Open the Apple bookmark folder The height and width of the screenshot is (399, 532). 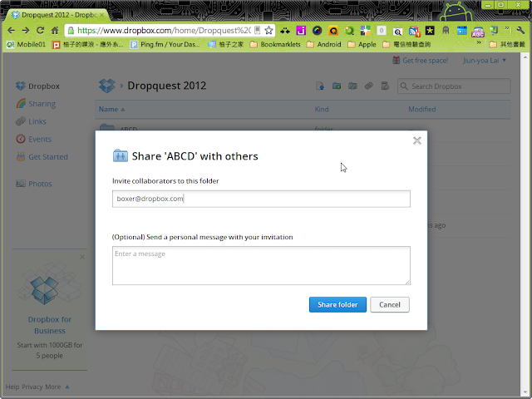pos(362,44)
